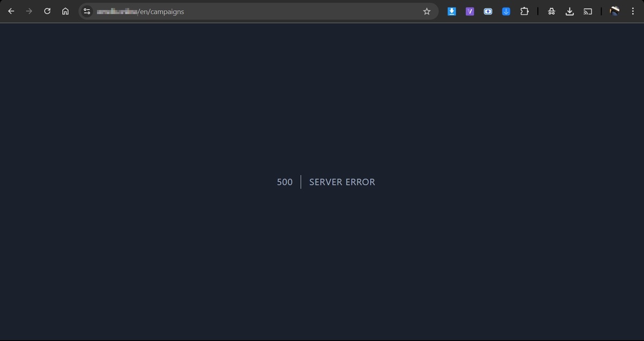Click the forward navigation arrow
Viewport: 644px width, 341px height.
tap(29, 11)
